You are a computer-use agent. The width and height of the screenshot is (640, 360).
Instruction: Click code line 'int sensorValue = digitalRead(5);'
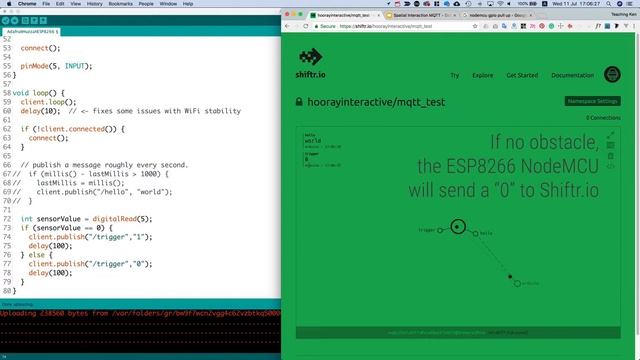coord(86,219)
